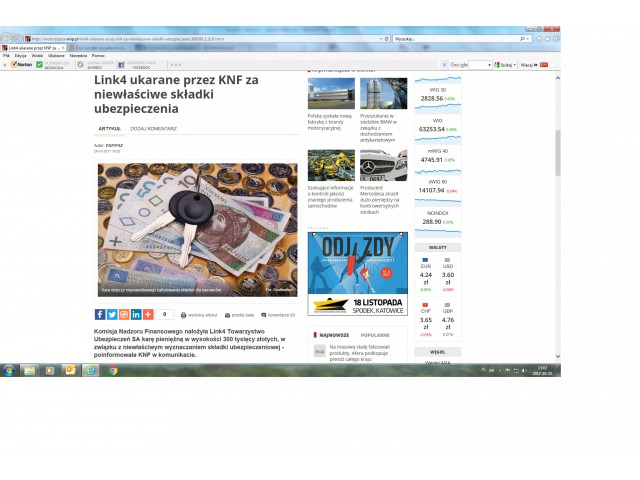Click the Norton toolbar logo
Image resolution: width=640 pixels, height=480 pixels.
pos(20,64)
